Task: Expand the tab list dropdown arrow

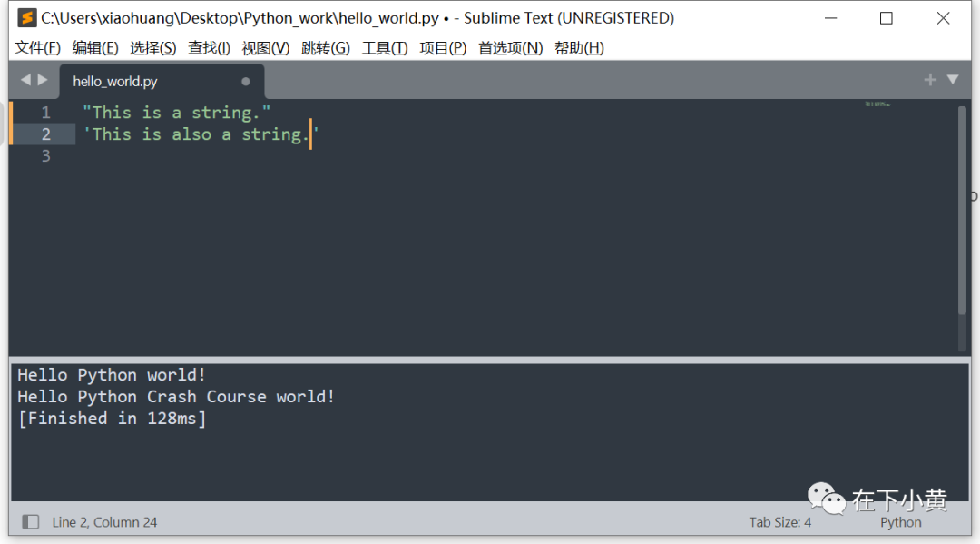Action: click(x=953, y=79)
